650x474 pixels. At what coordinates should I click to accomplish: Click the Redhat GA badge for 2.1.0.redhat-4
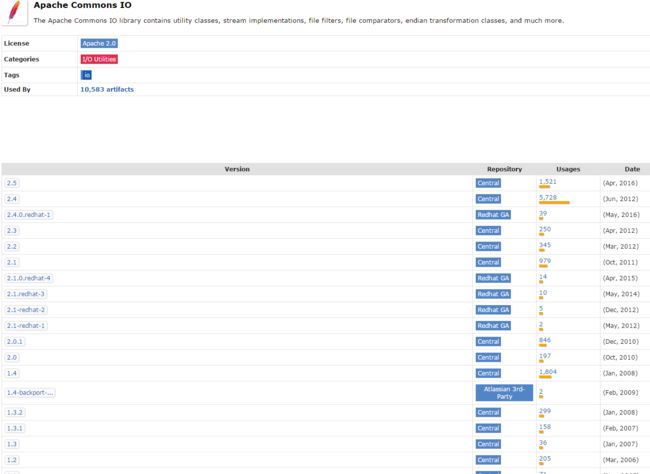(x=493, y=278)
